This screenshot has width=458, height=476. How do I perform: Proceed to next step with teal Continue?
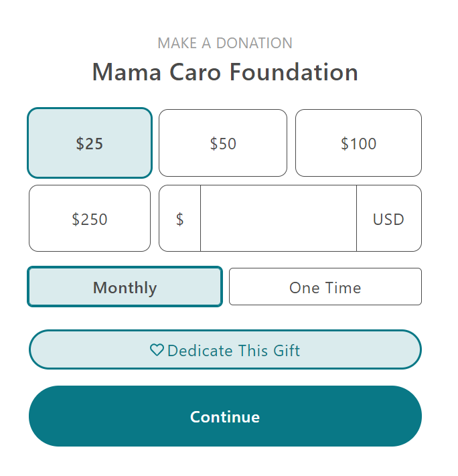225,416
